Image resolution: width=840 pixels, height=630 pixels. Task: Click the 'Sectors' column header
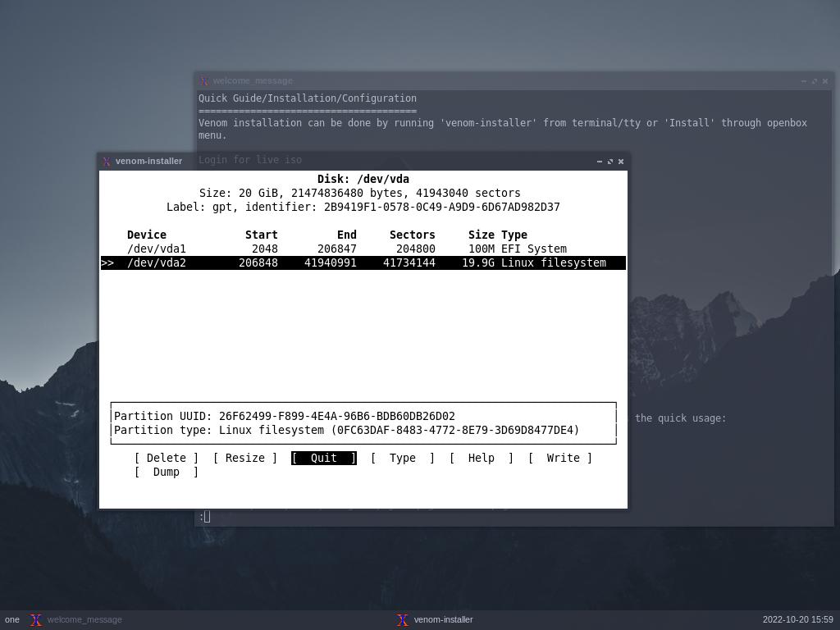click(x=413, y=235)
